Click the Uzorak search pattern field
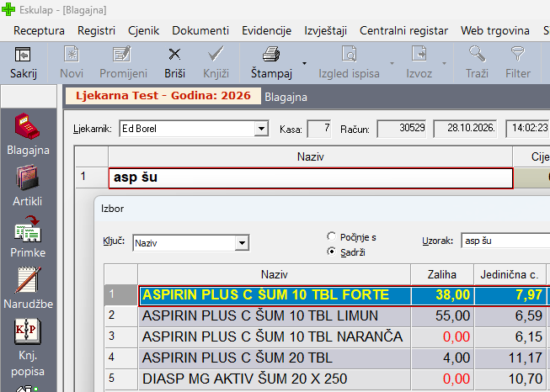This screenshot has height=392, width=550. tap(505, 241)
